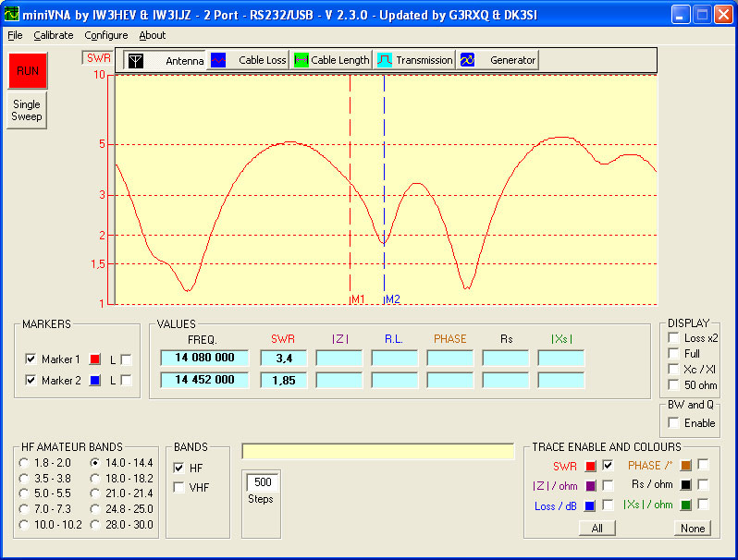Open the Calibrate menu
The width and height of the screenshot is (738, 560).
coord(54,35)
